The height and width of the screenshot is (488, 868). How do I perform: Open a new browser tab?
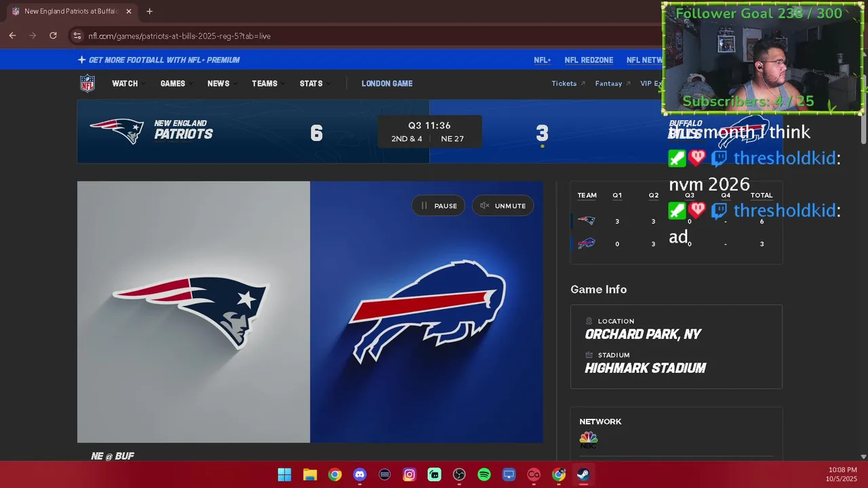point(149,12)
